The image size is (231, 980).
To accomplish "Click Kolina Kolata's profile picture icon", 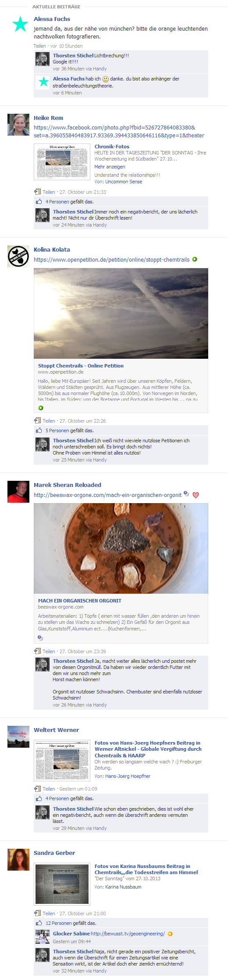I will click(x=18, y=256).
